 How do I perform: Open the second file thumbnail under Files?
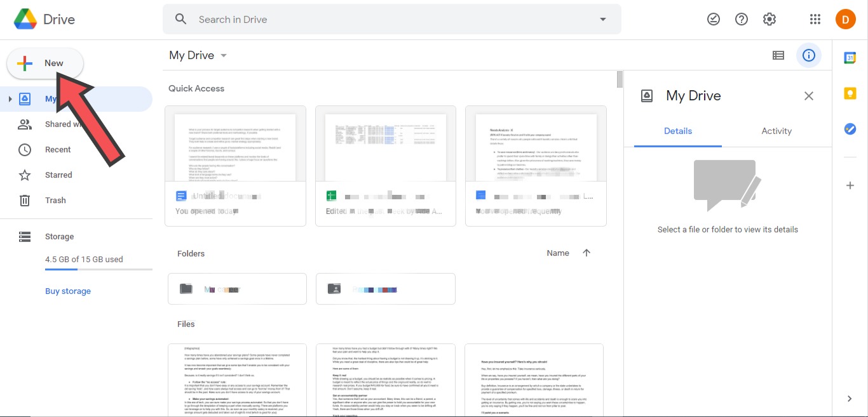[386, 380]
